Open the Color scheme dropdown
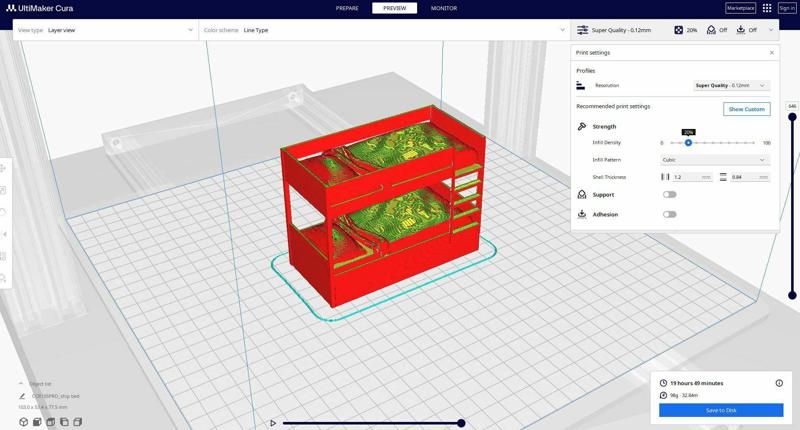800x430 pixels. pyautogui.click(x=384, y=30)
